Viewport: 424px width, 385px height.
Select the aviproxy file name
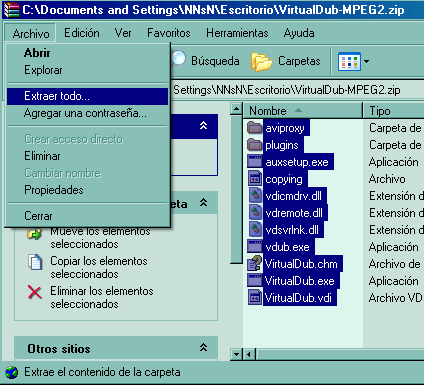click(286, 128)
